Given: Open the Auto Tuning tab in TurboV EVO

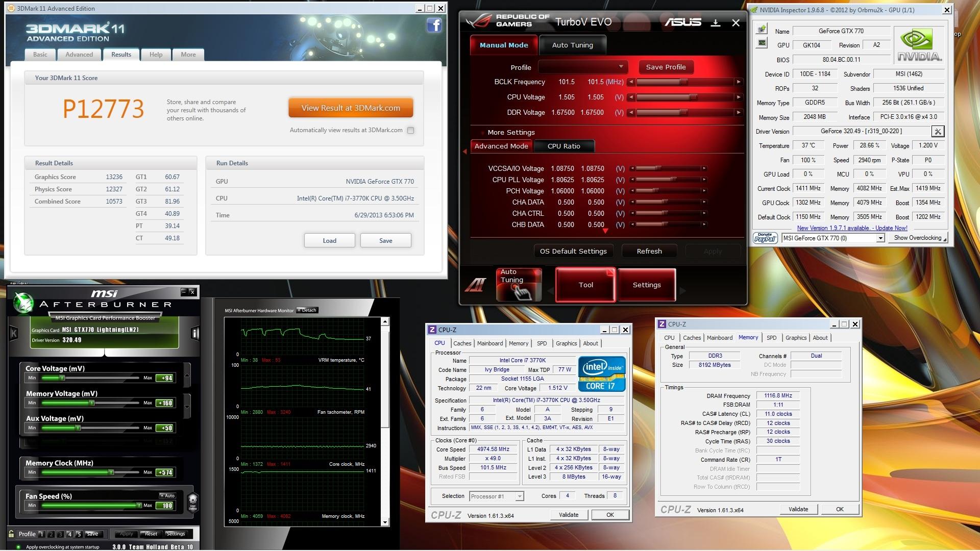Looking at the screenshot, I should 572,45.
